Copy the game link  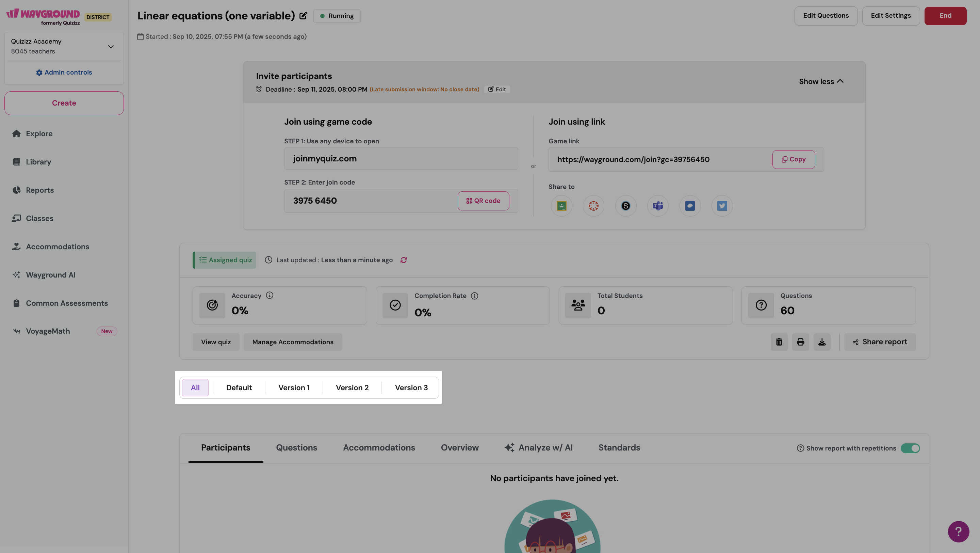(x=793, y=159)
